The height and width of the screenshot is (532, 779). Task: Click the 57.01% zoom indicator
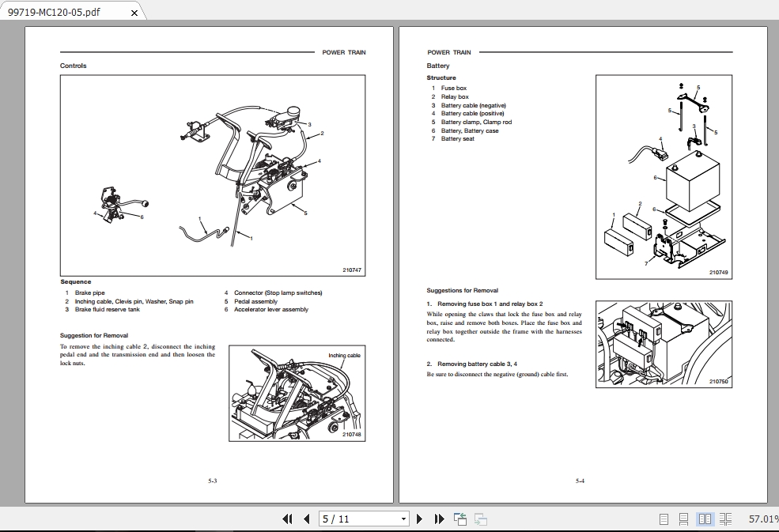tap(762, 519)
